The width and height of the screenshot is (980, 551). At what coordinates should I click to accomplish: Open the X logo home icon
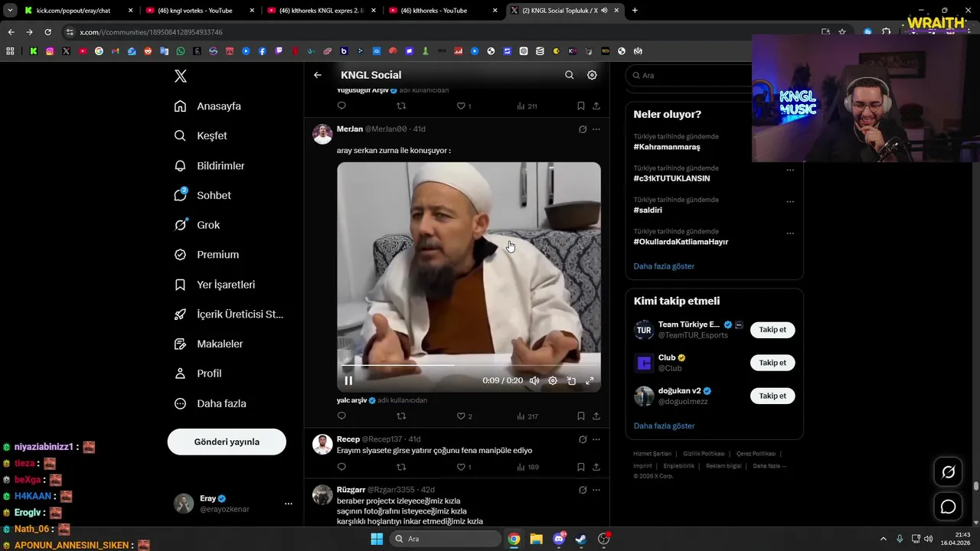coord(181,76)
